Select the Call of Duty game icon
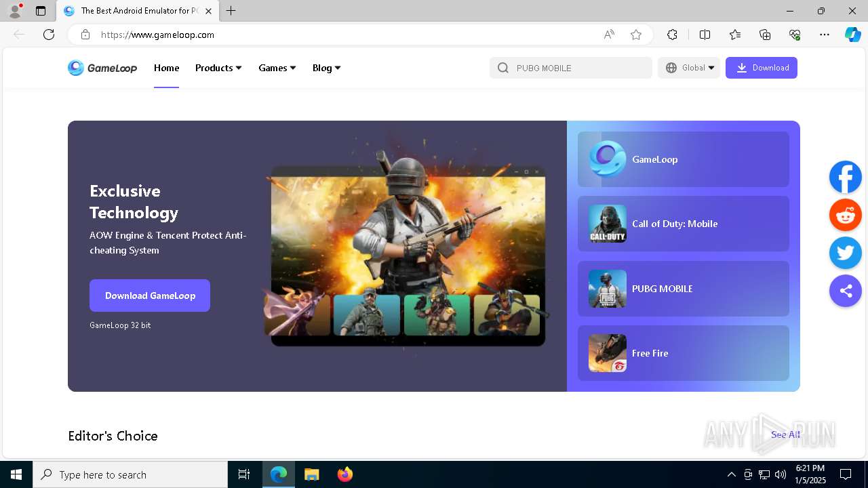 pyautogui.click(x=608, y=224)
